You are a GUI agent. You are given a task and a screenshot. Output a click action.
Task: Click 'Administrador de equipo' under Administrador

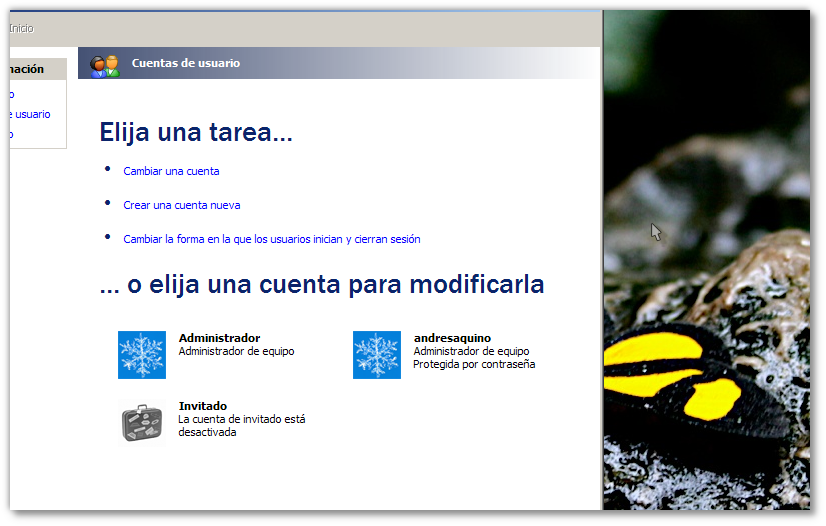click(237, 351)
